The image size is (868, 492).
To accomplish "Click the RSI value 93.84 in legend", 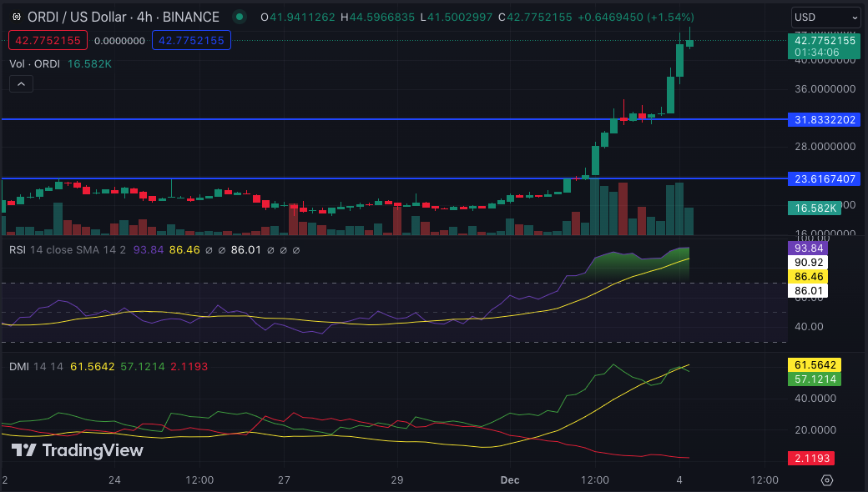I will coord(149,250).
